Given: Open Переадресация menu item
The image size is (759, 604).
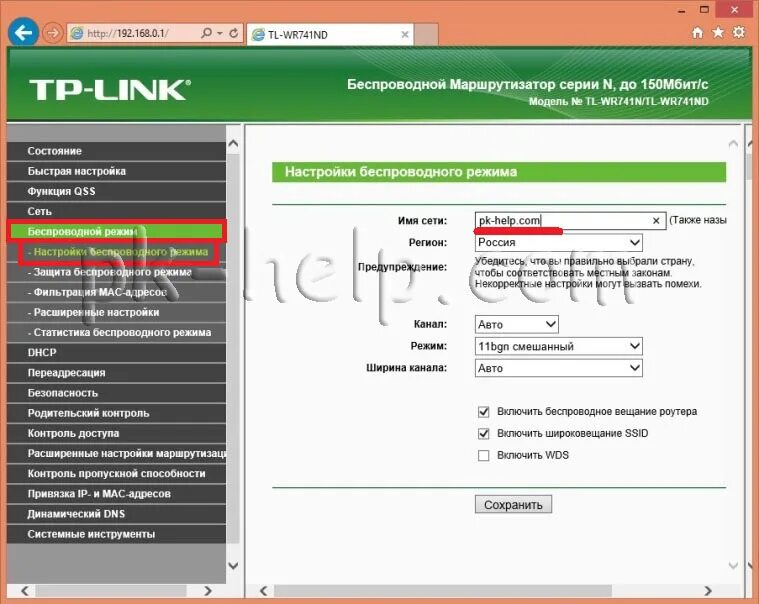Looking at the screenshot, I should tap(116, 373).
